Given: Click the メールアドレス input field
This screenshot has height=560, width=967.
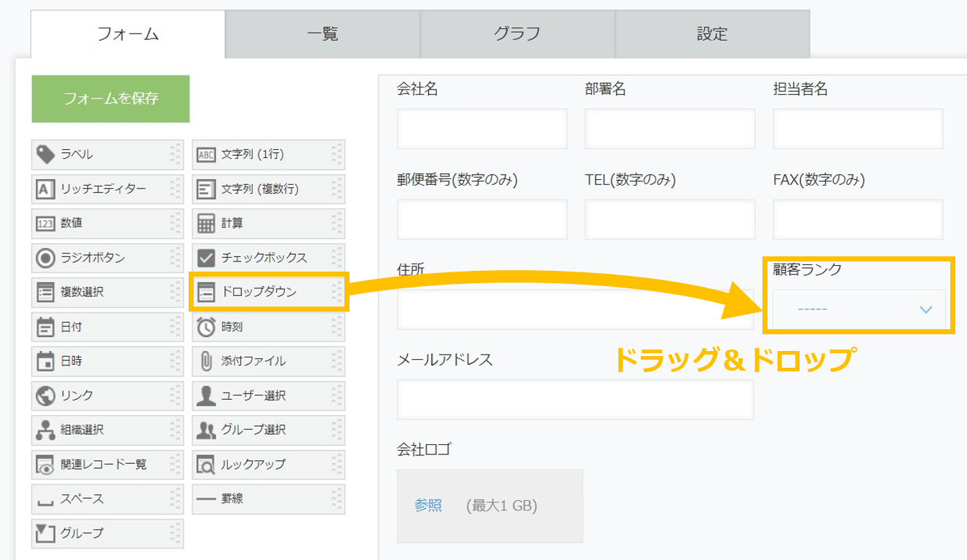Looking at the screenshot, I should (575, 400).
